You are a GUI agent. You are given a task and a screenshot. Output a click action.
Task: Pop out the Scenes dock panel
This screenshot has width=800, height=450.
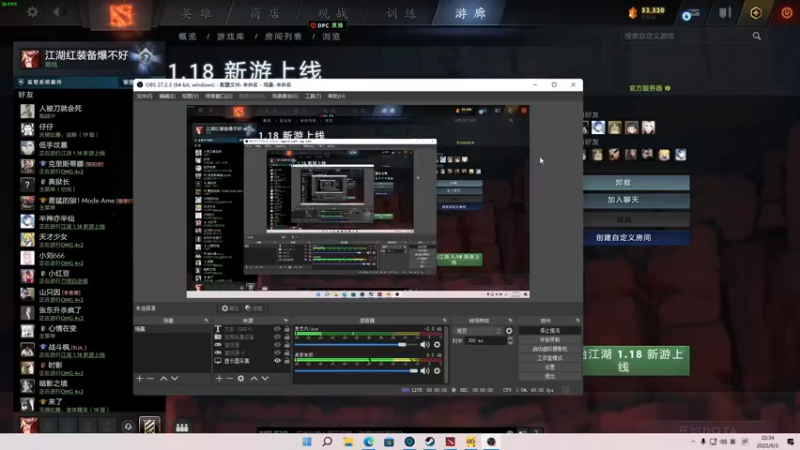(x=206, y=320)
